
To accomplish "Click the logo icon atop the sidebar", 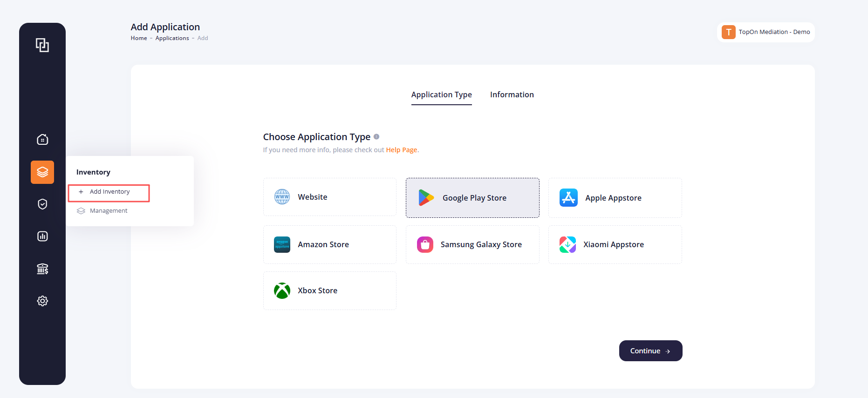I will [x=42, y=45].
